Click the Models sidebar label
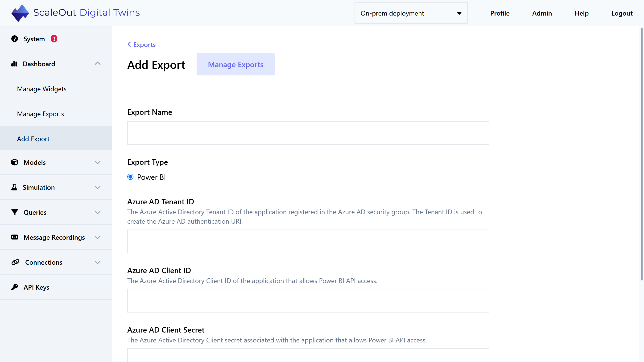 [34, 162]
